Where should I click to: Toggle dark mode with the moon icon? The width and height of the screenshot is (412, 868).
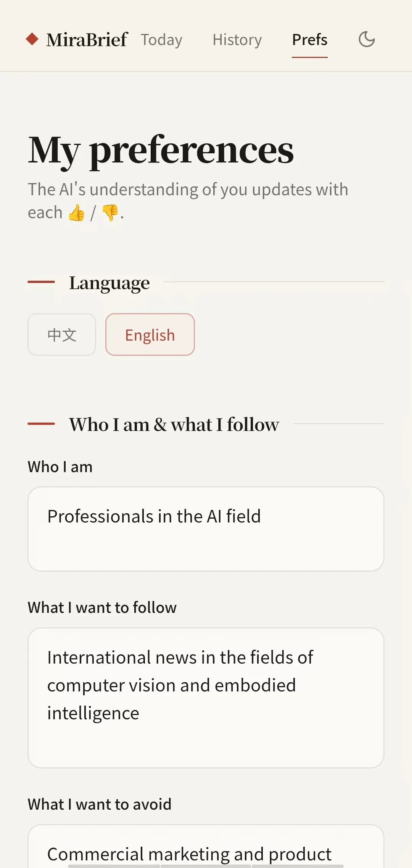(367, 39)
